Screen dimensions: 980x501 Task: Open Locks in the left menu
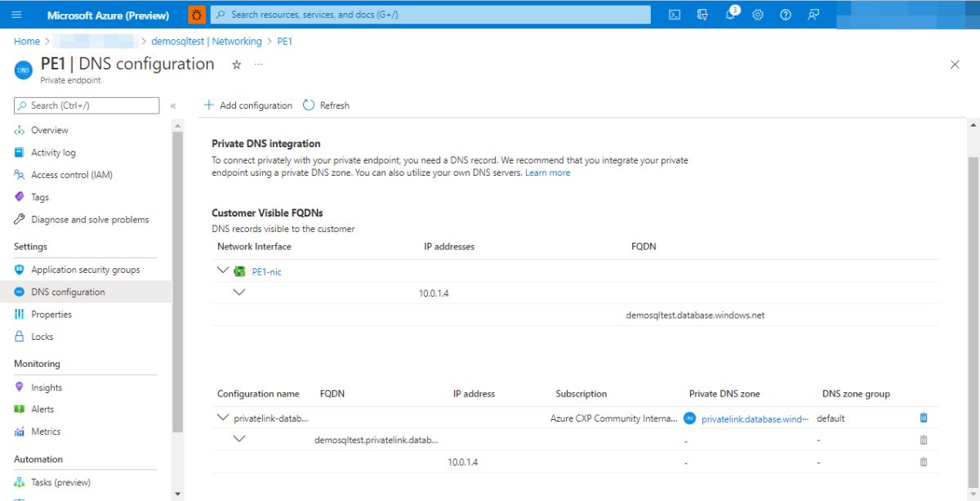point(42,336)
